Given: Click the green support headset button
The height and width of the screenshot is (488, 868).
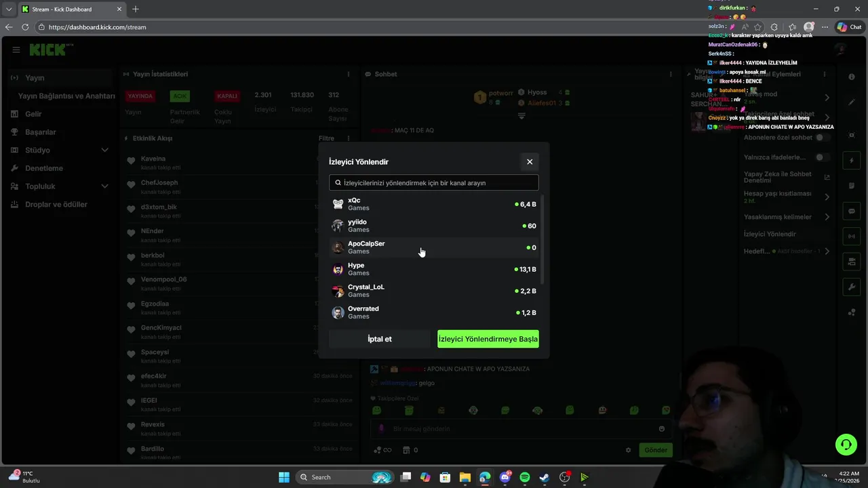Looking at the screenshot, I should point(846,445).
